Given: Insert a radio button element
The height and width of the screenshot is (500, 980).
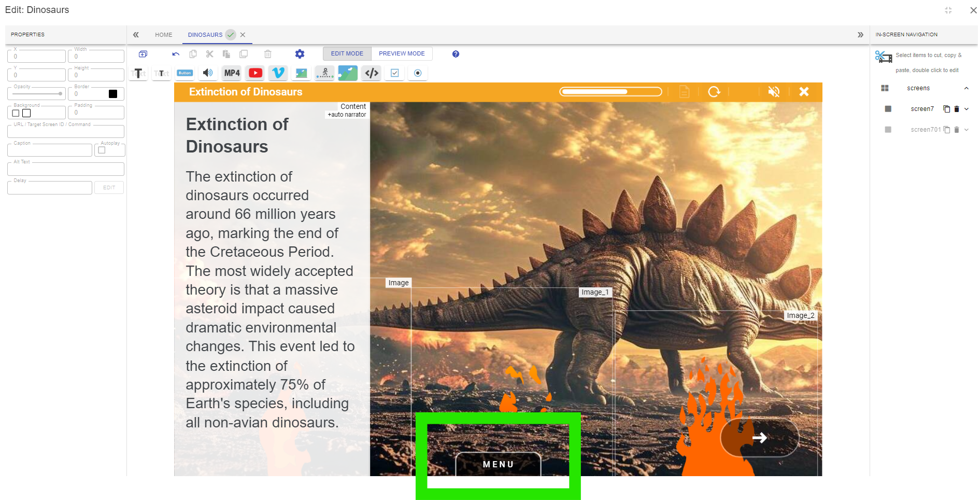Looking at the screenshot, I should click(418, 73).
